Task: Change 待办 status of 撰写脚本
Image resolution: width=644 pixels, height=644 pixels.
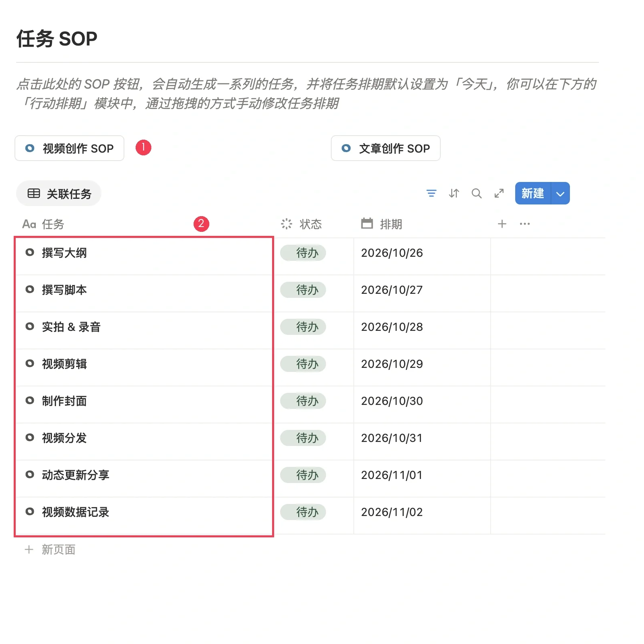Action: tap(303, 290)
